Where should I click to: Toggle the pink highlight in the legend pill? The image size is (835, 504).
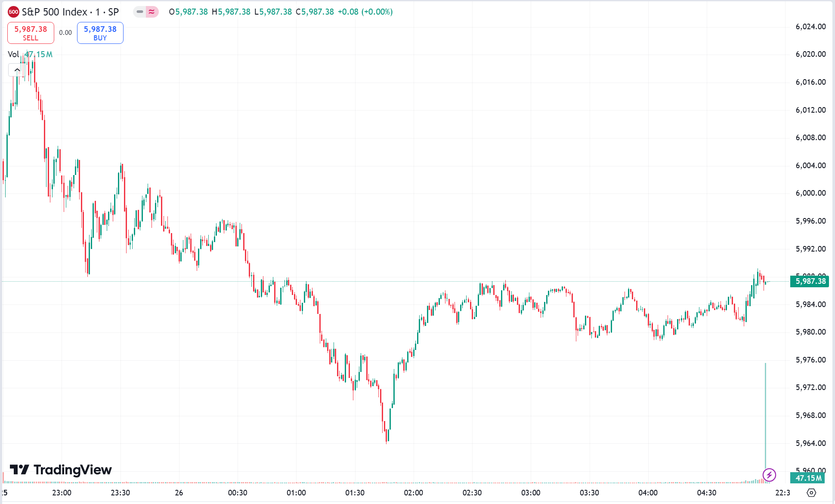coord(152,12)
